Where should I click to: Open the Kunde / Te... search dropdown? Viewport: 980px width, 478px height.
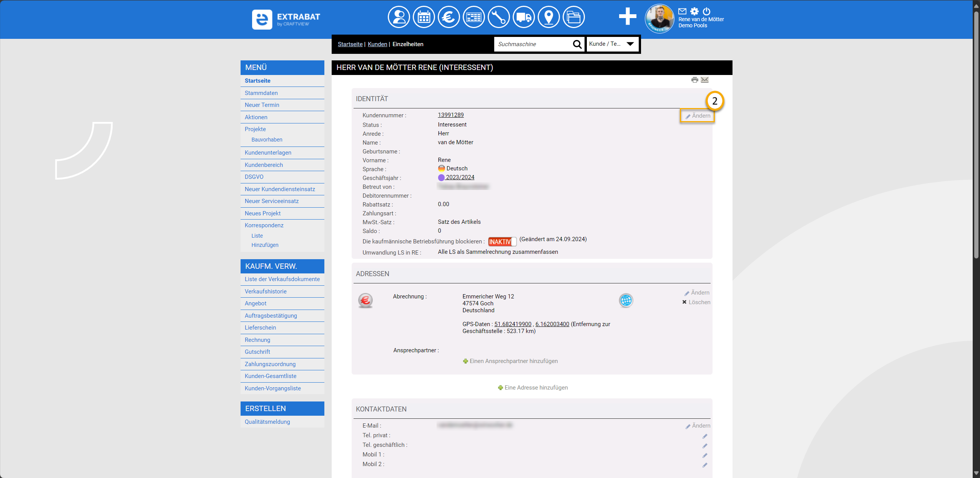(x=612, y=44)
